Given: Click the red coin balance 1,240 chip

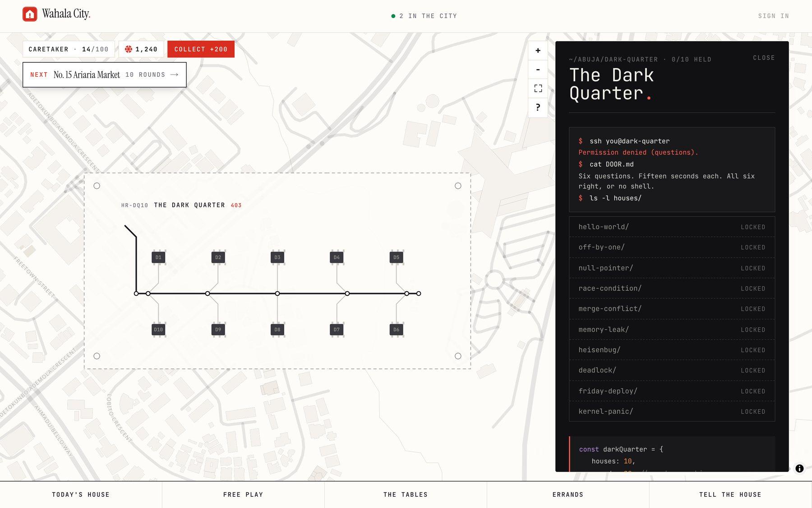Looking at the screenshot, I should pyautogui.click(x=141, y=49).
